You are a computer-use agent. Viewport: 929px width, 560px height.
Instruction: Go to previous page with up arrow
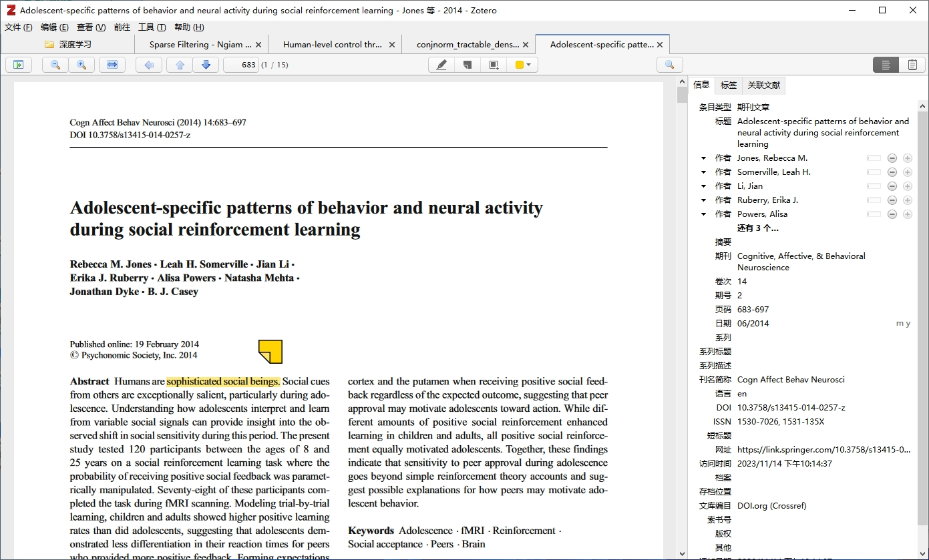pyautogui.click(x=180, y=65)
